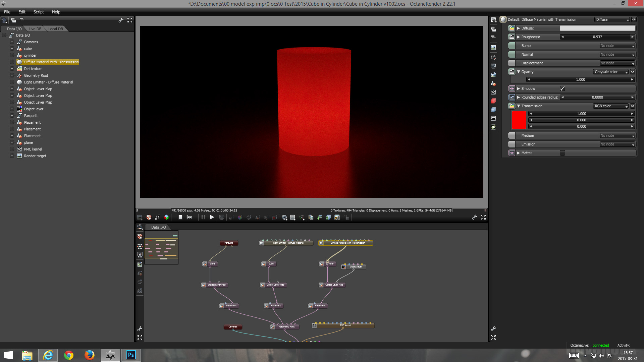Click the viewport lock icon

[347, 218]
